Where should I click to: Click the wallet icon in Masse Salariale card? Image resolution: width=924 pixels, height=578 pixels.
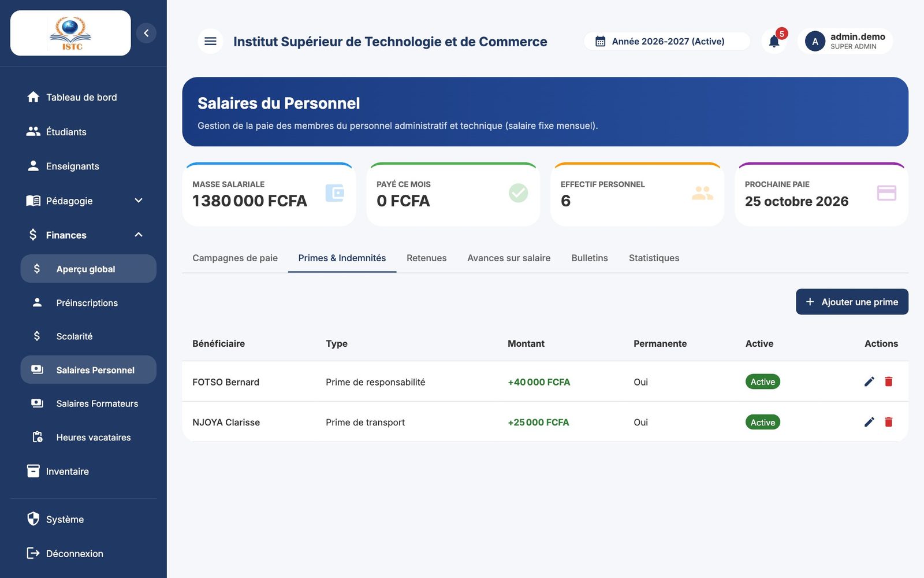point(334,193)
